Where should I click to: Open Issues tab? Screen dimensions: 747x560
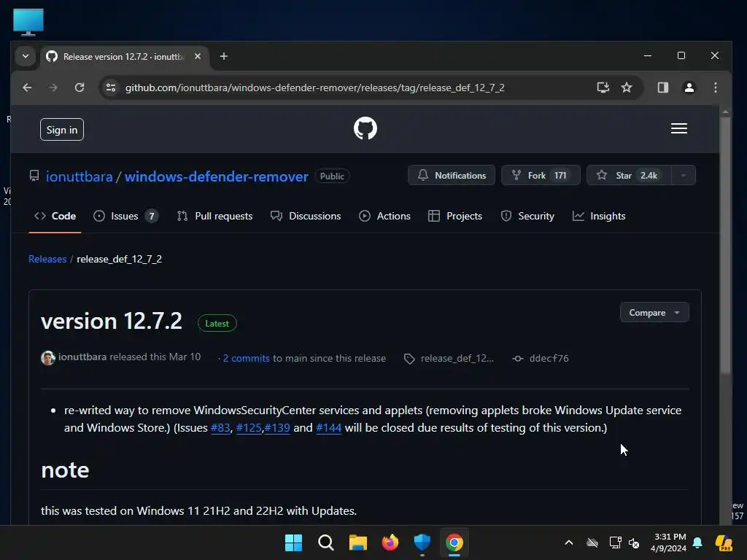pyautogui.click(x=125, y=216)
